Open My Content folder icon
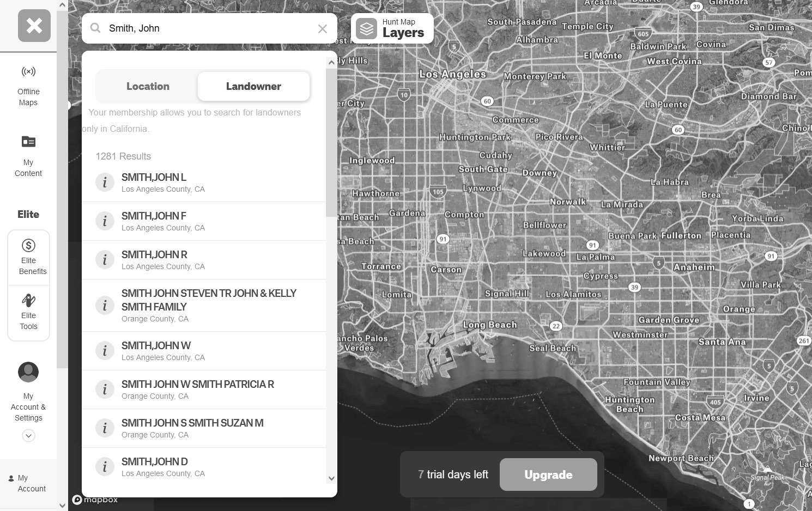 (x=28, y=142)
